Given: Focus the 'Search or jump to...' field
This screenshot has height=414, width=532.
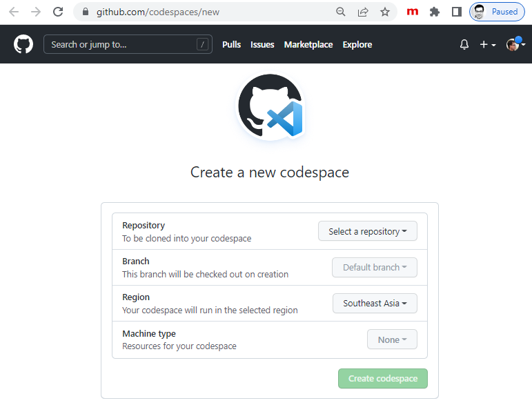Looking at the screenshot, I should 128,44.
